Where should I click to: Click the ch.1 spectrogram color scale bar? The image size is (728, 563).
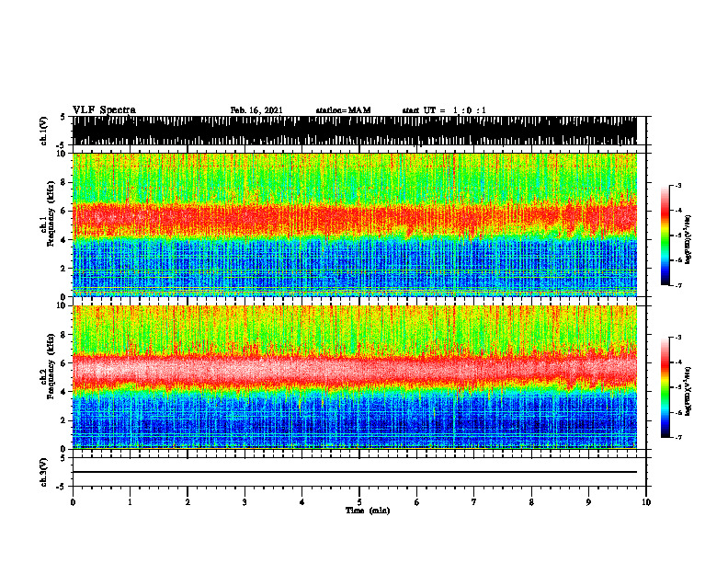click(665, 236)
